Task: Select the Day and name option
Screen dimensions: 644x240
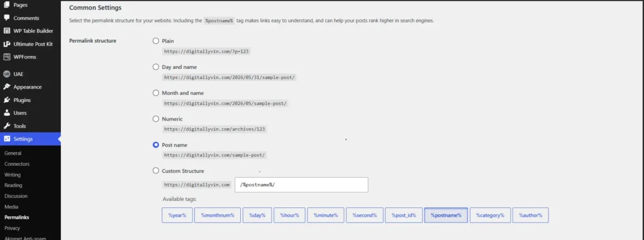Action: pos(156,67)
